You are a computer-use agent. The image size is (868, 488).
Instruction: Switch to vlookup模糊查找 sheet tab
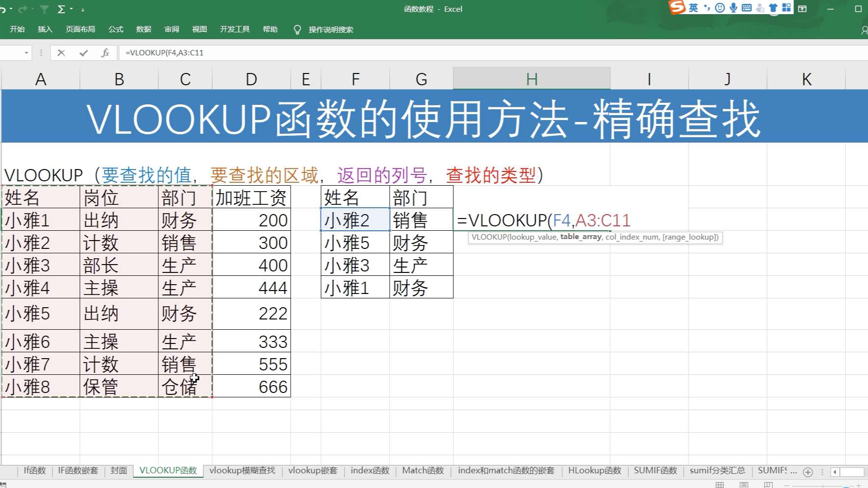tap(242, 471)
